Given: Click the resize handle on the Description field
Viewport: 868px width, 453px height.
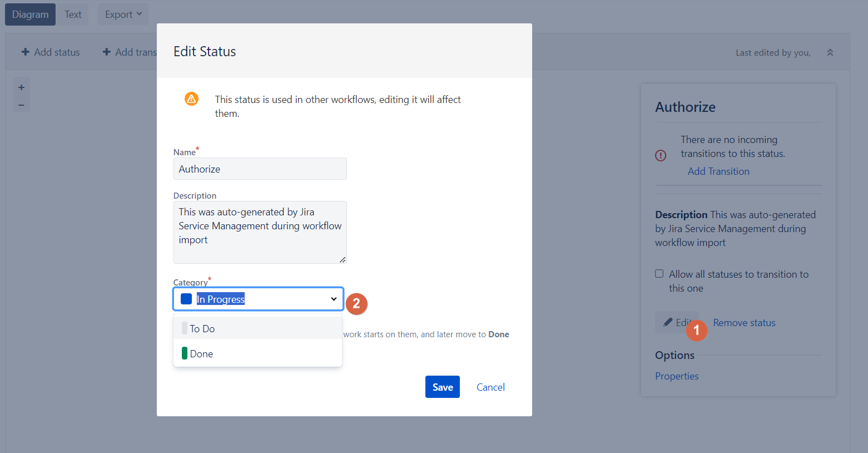Looking at the screenshot, I should coord(344,260).
